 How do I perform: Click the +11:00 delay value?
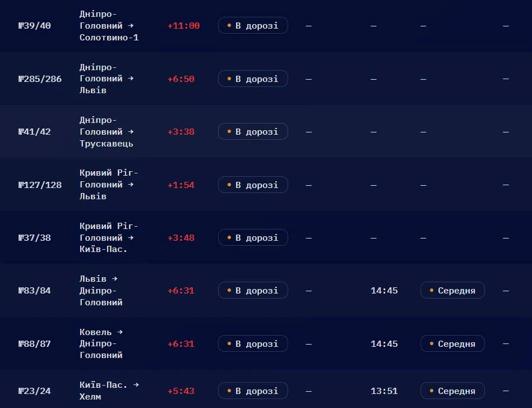(183, 26)
